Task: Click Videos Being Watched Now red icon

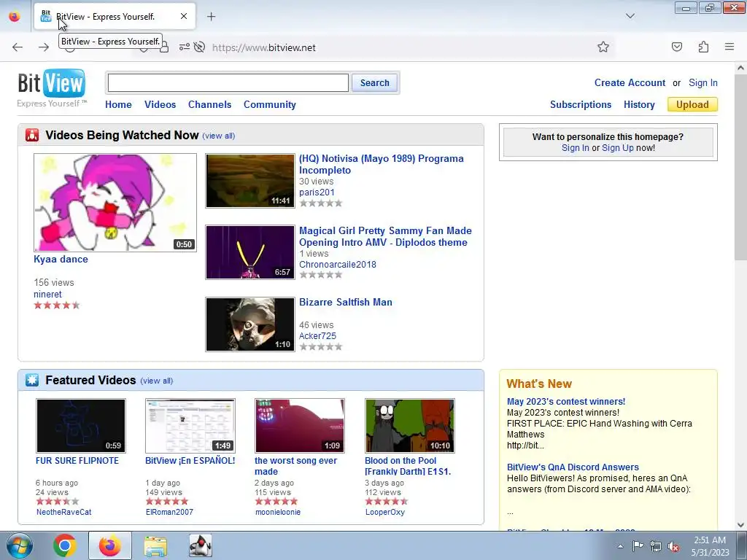Action: tap(32, 135)
